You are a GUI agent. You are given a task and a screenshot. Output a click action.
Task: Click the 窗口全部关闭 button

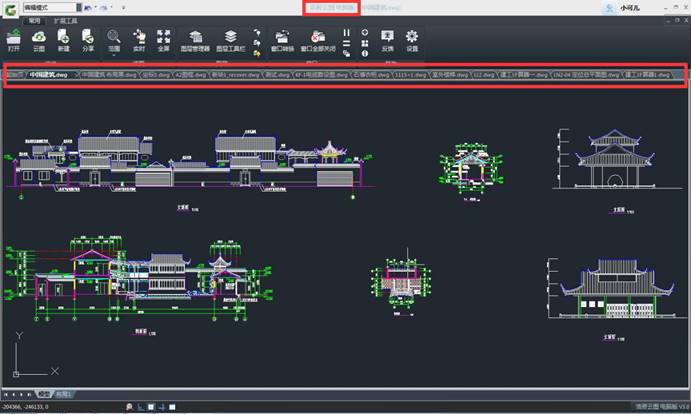(317, 39)
